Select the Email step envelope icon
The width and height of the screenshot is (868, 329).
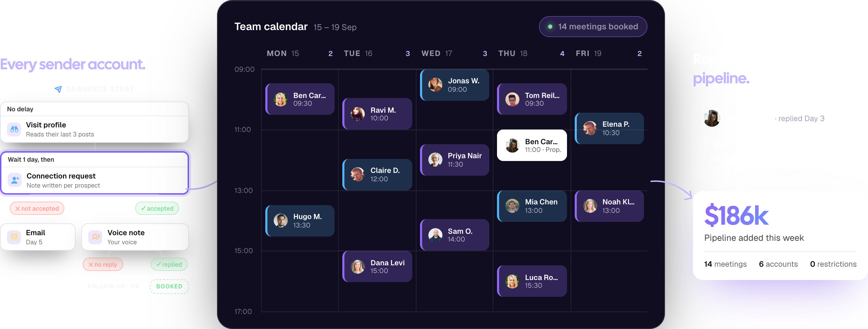click(14, 237)
